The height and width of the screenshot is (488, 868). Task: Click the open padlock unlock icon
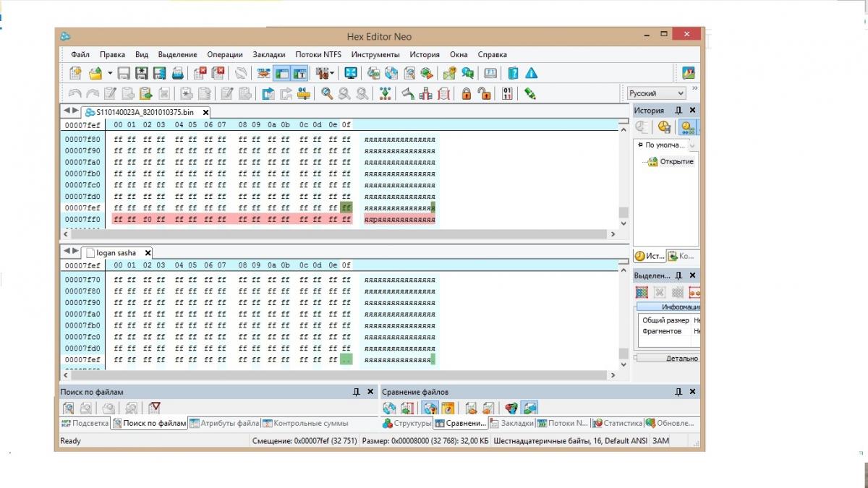click(x=484, y=93)
